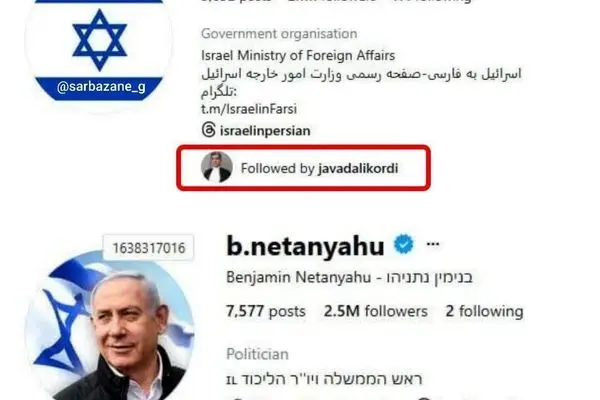
Task: Click the blue verified badge beside b.netanyahu
Action: tap(404, 244)
